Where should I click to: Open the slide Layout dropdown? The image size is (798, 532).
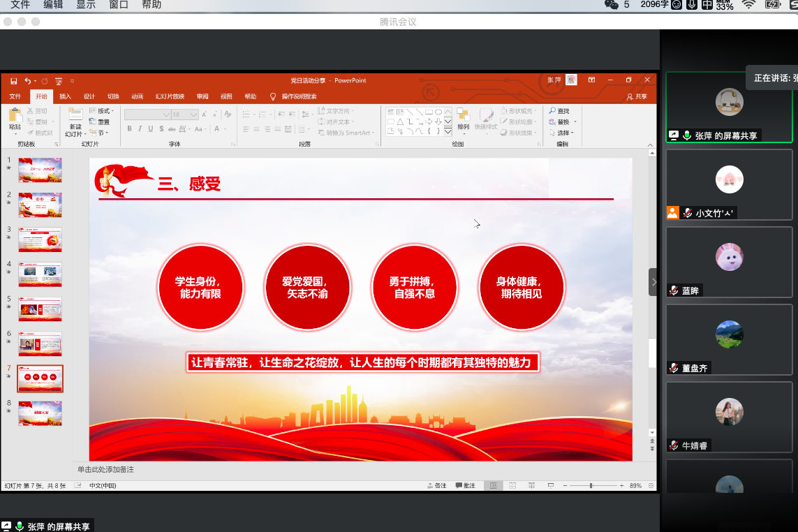tap(101, 111)
